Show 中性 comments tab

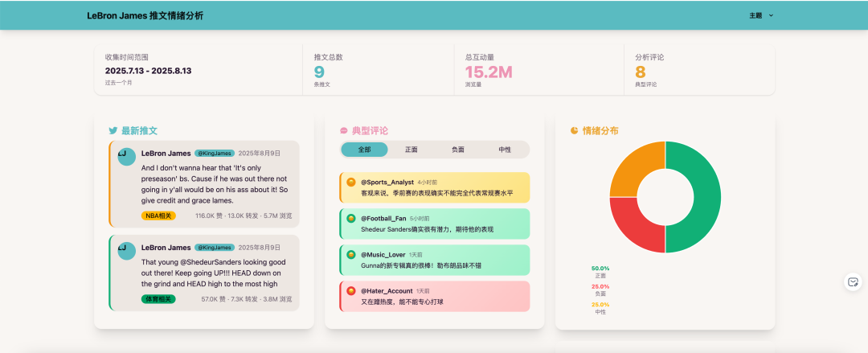[505, 150]
